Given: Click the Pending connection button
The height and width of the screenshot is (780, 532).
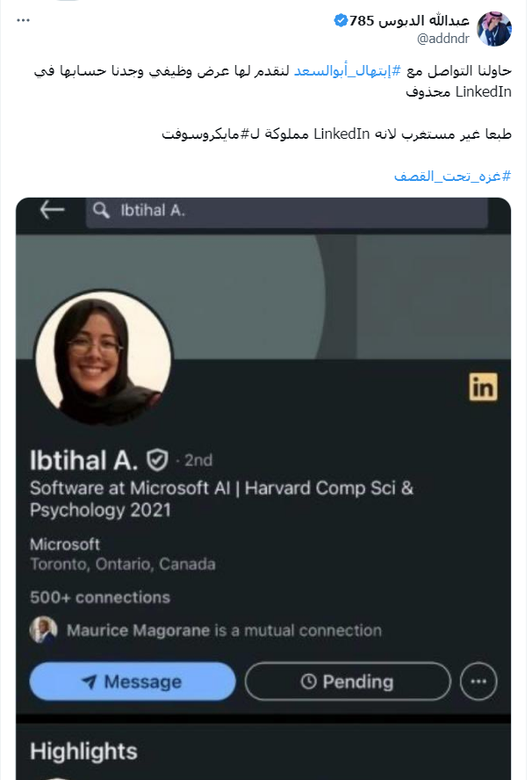Looking at the screenshot, I should click(348, 682).
